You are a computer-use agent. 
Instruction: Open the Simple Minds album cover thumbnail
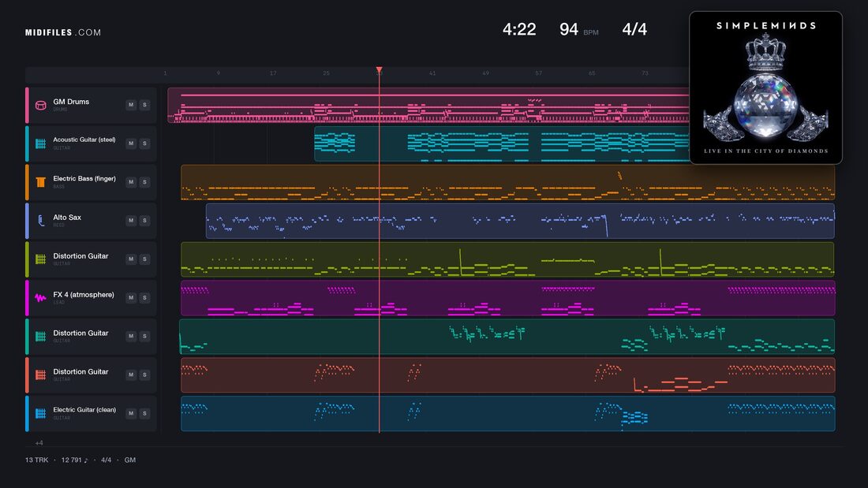click(x=765, y=88)
